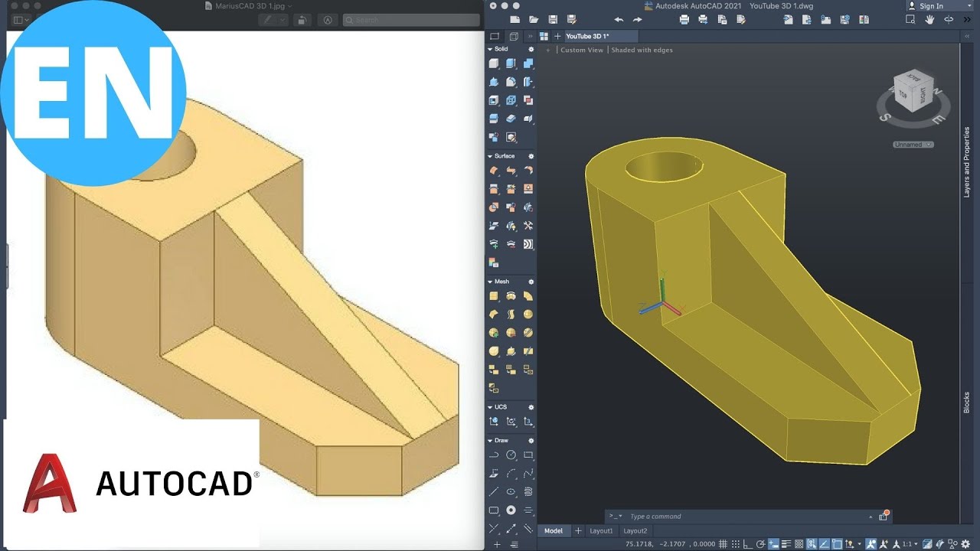Open Layers and Properties side panel
Viewport: 980px width, 551px height.
[x=966, y=162]
